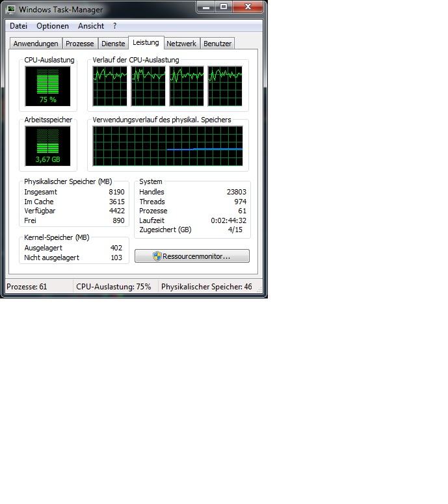This screenshot has height=504, width=448.
Task: Click the Laufzeit label
Action: (x=152, y=220)
